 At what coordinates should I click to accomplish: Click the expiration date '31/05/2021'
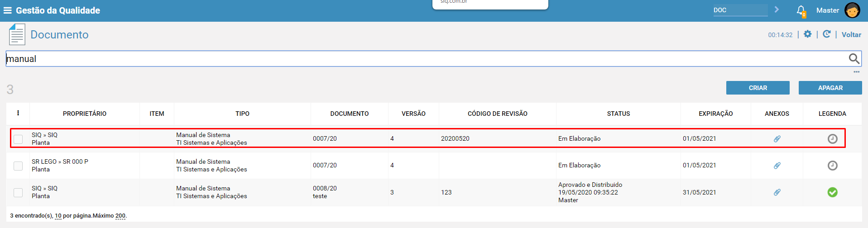pos(699,192)
